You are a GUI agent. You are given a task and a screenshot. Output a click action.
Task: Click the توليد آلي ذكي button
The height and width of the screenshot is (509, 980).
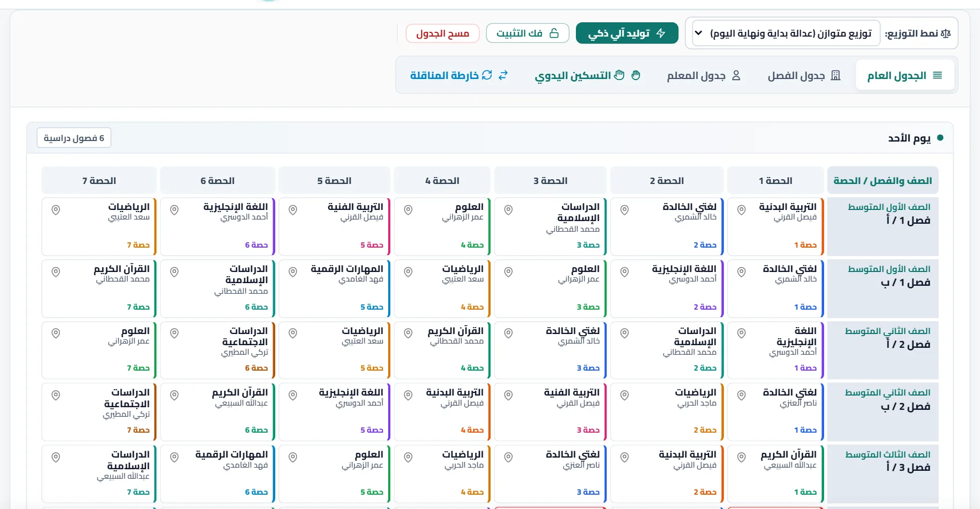[627, 33]
